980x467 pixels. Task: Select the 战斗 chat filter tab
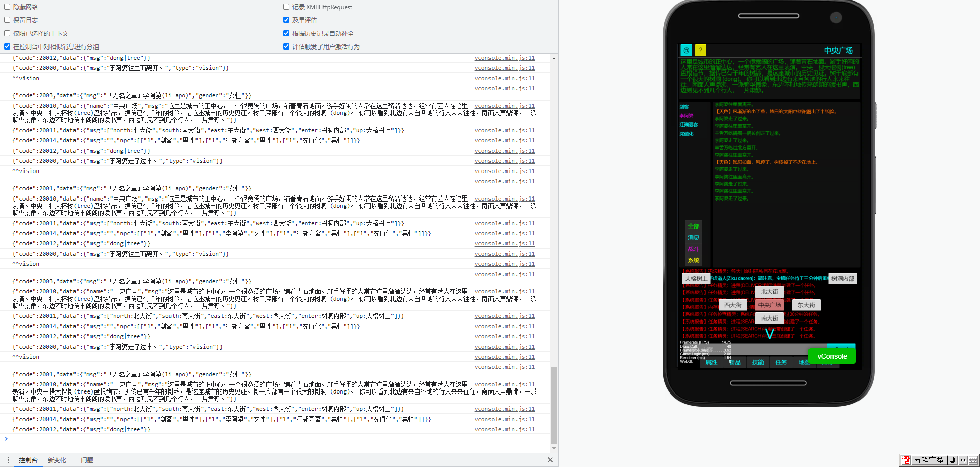[x=694, y=249]
